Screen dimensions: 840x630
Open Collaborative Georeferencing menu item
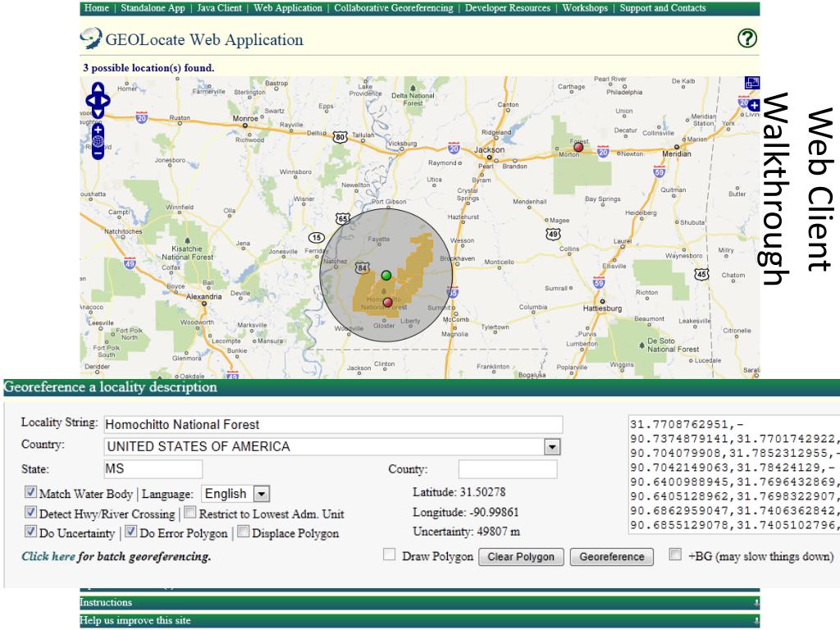[x=394, y=8]
